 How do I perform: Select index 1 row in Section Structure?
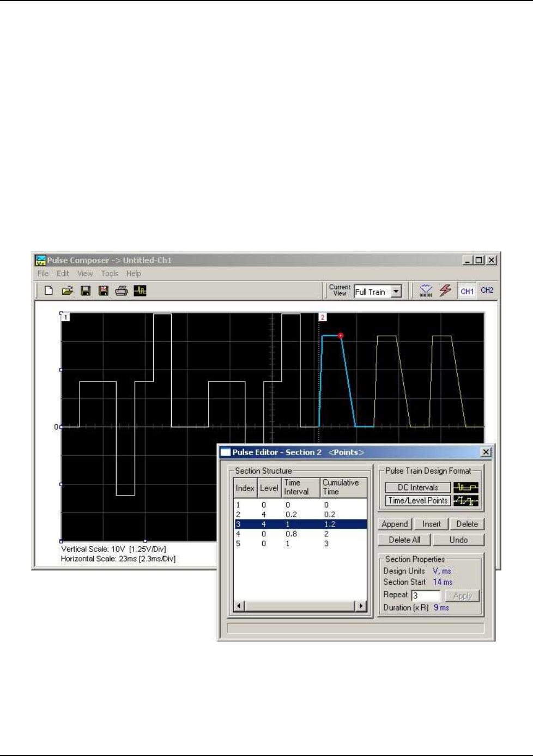click(x=300, y=505)
